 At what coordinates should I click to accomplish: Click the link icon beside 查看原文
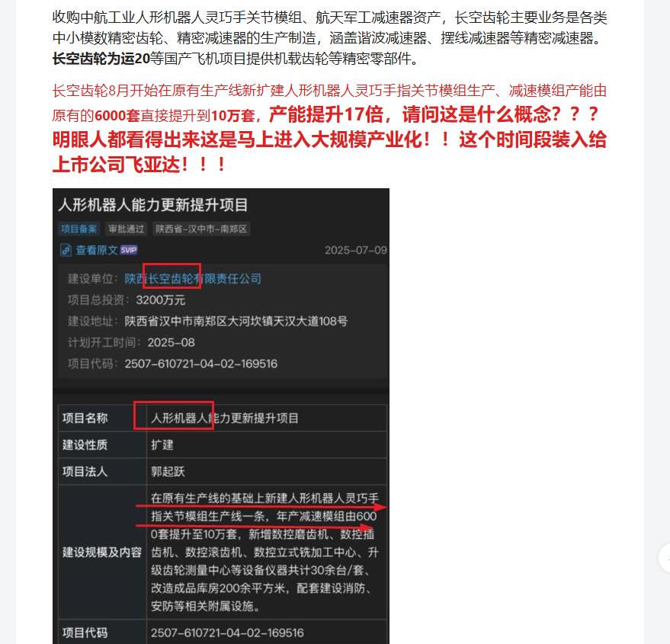(66, 250)
